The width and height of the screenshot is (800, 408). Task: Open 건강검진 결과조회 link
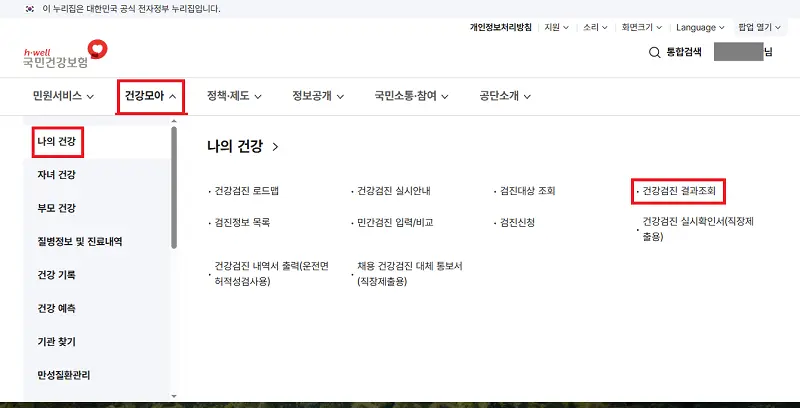tap(679, 192)
